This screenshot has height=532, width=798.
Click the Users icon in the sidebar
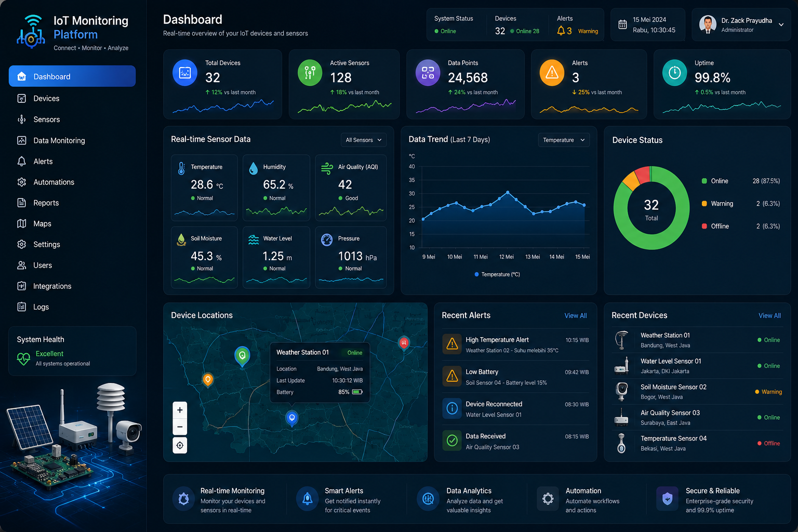(21, 265)
